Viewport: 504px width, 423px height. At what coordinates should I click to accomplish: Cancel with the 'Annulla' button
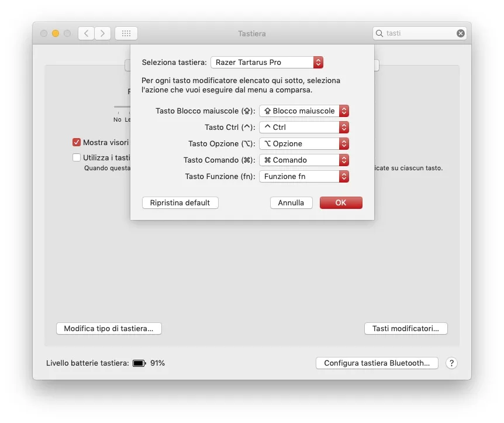(291, 202)
